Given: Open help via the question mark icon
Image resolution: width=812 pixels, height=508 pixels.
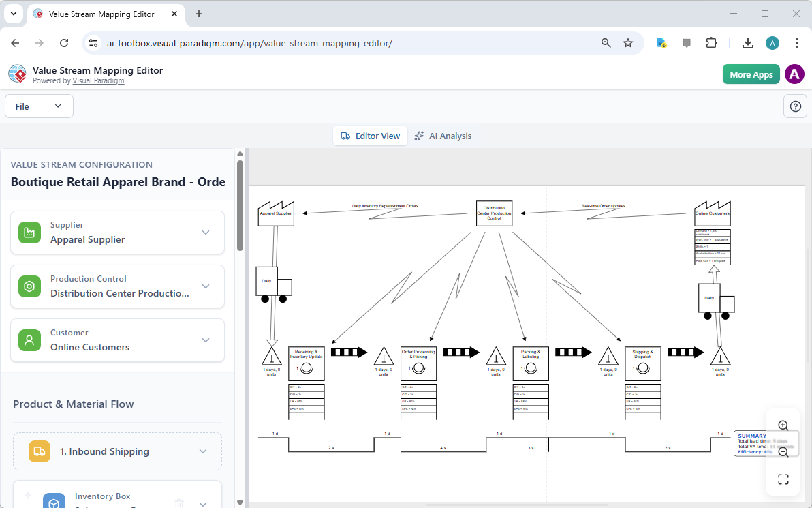Looking at the screenshot, I should point(795,106).
